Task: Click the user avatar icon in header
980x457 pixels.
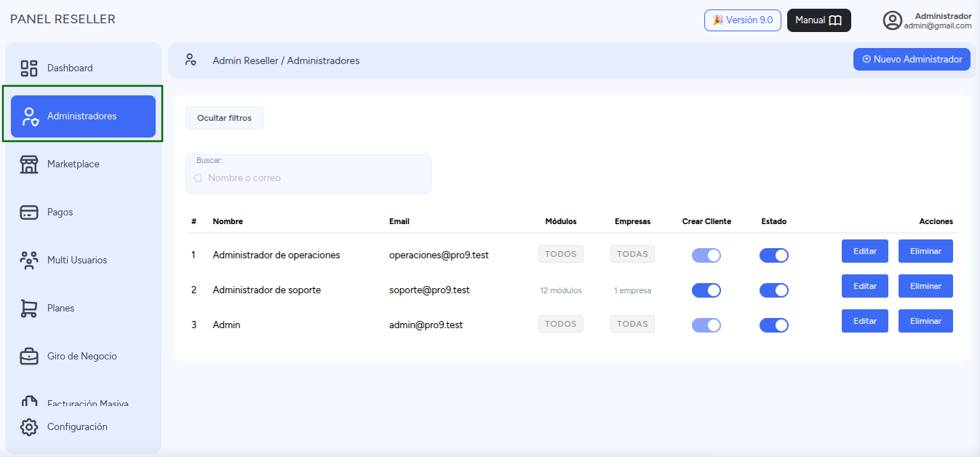Action: pos(893,20)
